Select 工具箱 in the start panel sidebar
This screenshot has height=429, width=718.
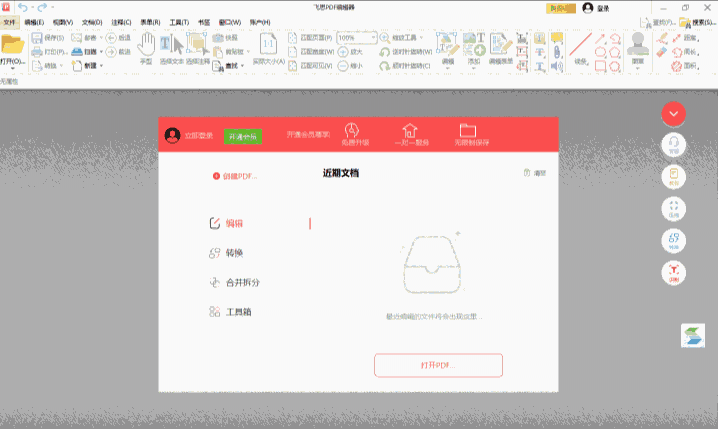(x=230, y=312)
